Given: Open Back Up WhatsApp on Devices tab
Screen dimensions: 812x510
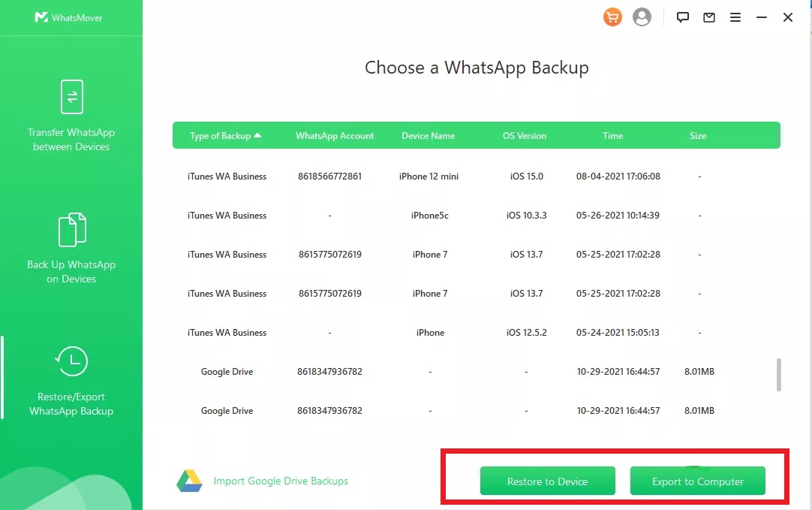Looking at the screenshot, I should pos(71,248).
